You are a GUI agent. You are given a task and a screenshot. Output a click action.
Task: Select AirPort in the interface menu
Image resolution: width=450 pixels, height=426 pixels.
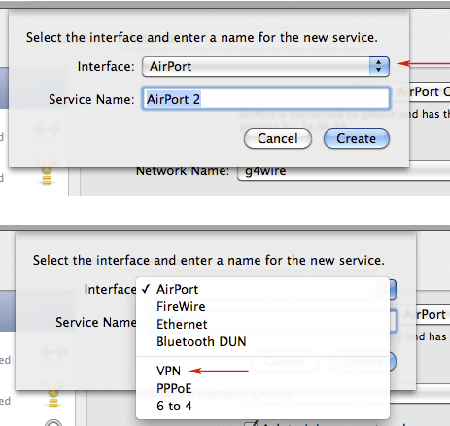[263, 289]
